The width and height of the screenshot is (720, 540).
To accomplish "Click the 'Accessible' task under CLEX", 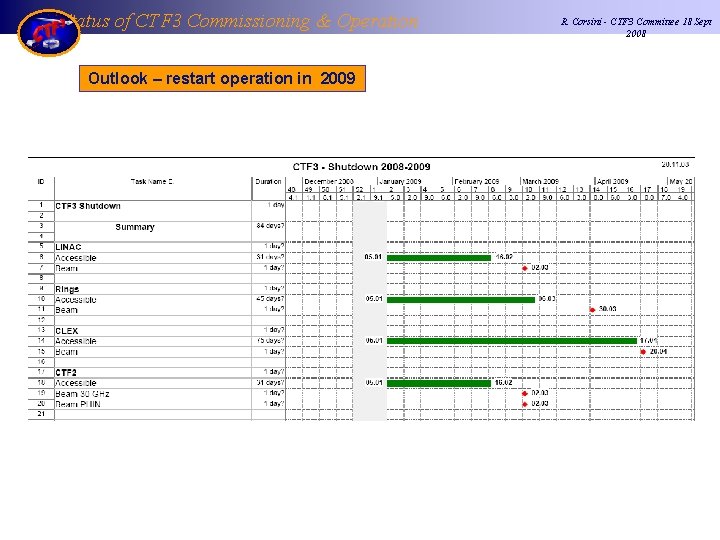I will click(x=76, y=341).
